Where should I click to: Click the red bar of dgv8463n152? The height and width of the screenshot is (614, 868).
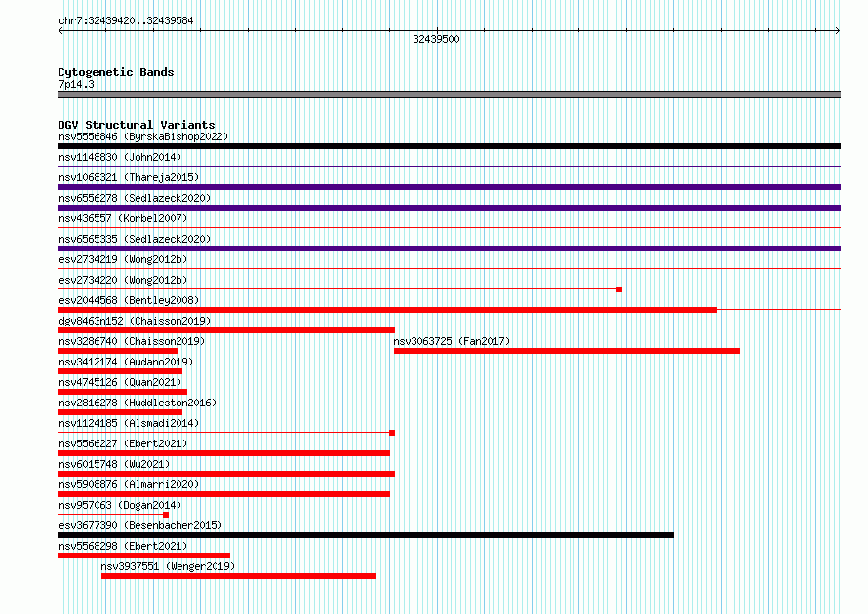[226, 330]
